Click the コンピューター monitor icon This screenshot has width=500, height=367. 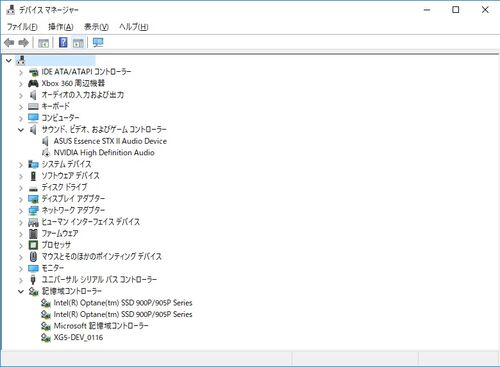point(33,118)
